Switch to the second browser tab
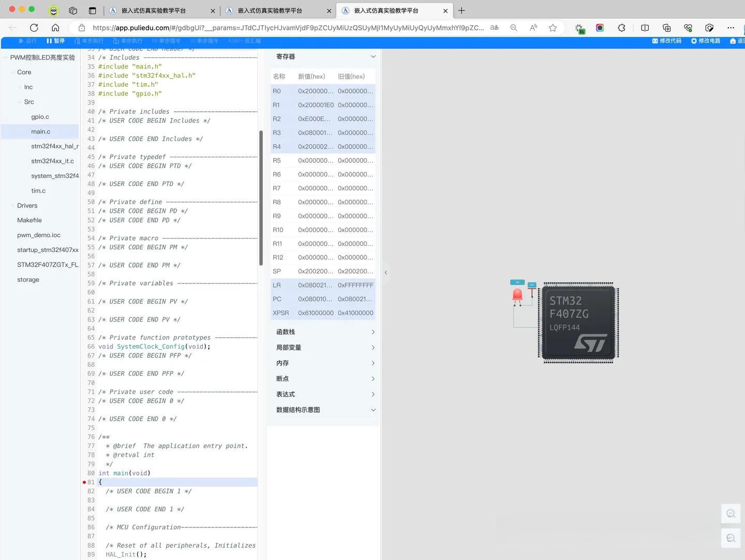The height and width of the screenshot is (560, 745). point(270,10)
